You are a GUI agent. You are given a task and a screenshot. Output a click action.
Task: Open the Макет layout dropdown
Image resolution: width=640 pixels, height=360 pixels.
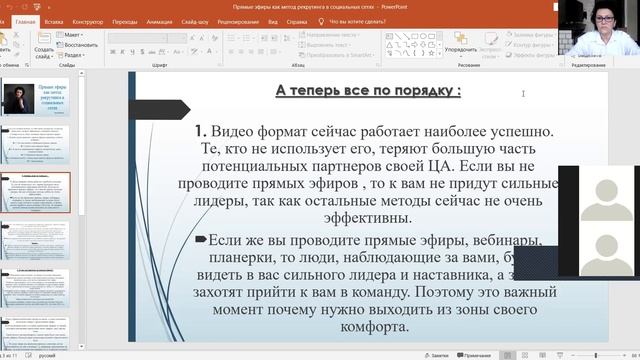tap(70, 35)
